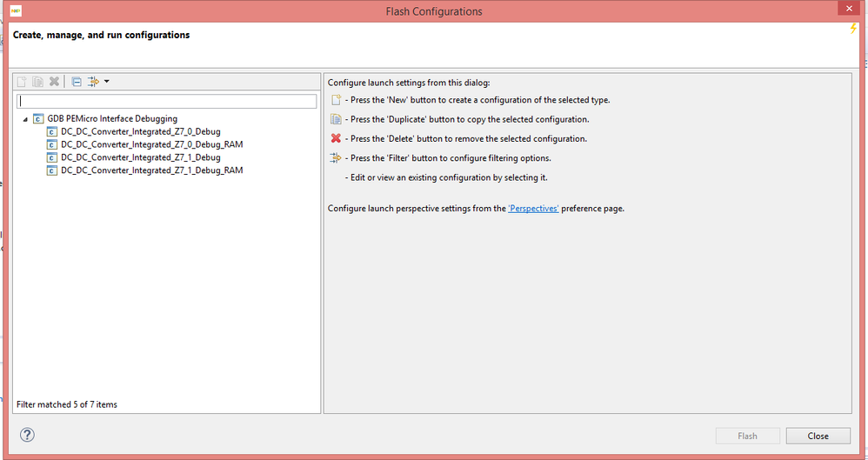Click the Duplicate configuration toolbar icon

(37, 82)
